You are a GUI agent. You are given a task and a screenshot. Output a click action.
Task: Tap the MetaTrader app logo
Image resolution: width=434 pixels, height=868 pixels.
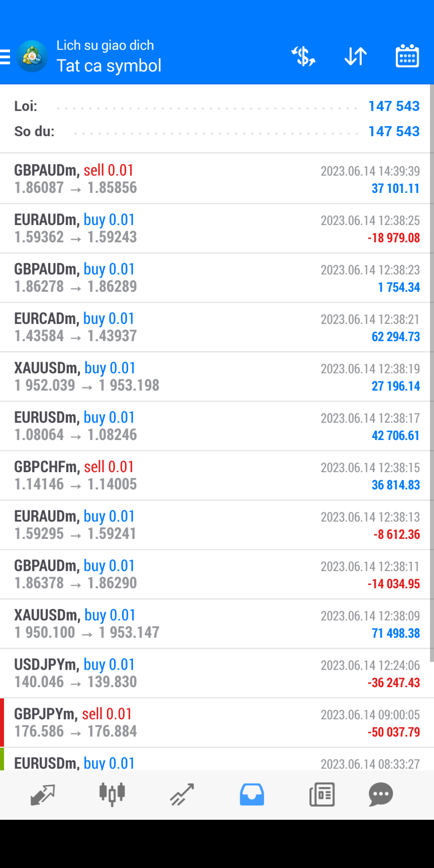[x=32, y=56]
